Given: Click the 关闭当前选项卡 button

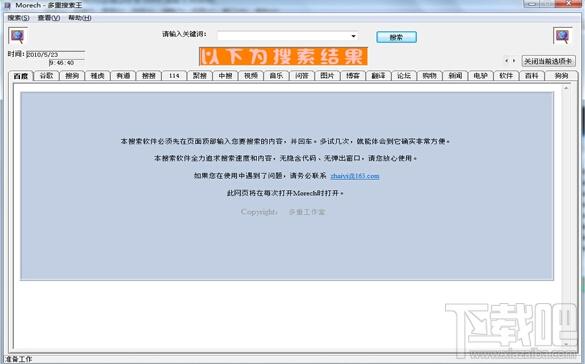Looking at the screenshot, I should 548,61.
